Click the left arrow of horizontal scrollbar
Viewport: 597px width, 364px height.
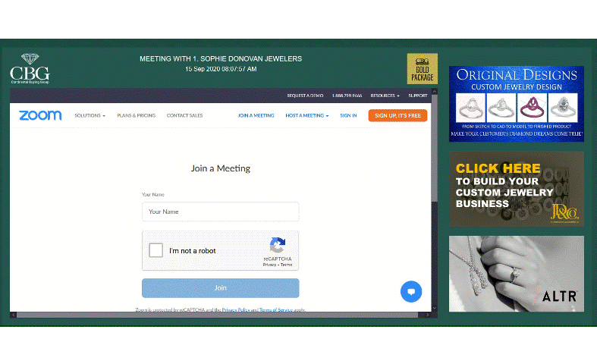[14, 315]
